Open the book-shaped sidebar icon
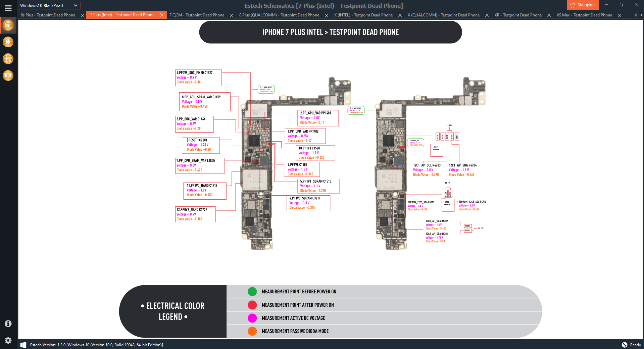The image size is (644, 349). [8, 76]
